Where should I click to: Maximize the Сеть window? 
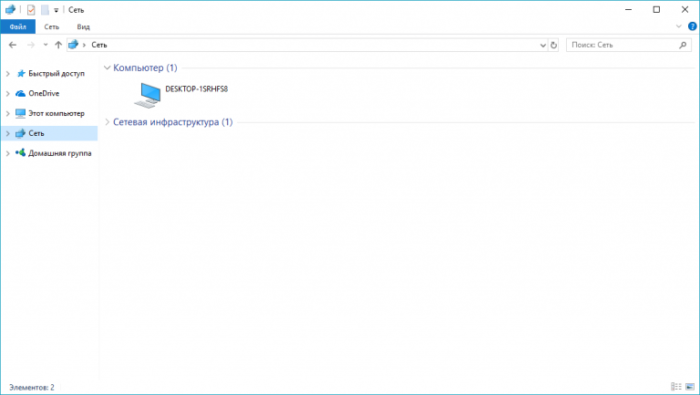tap(656, 9)
